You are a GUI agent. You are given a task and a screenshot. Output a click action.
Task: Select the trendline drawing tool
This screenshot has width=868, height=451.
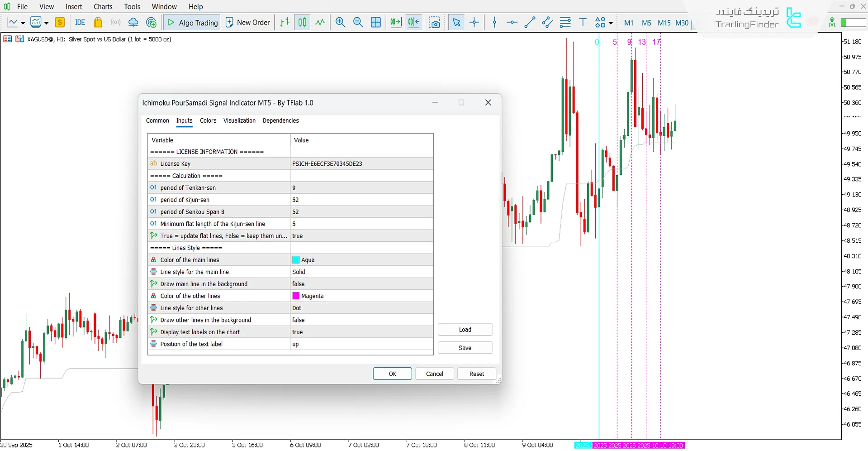click(530, 23)
